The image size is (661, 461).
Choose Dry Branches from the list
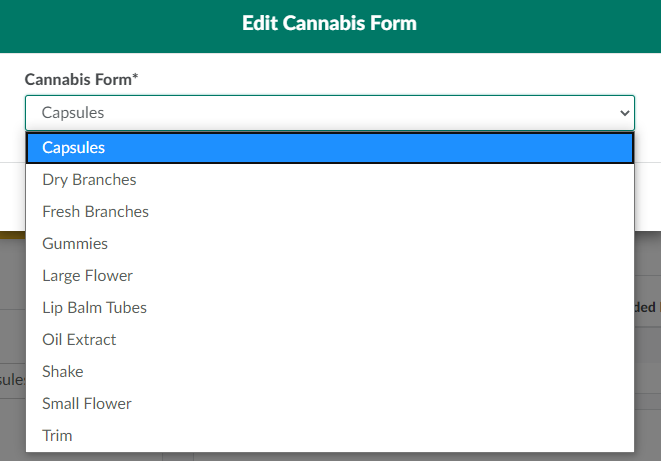point(89,180)
